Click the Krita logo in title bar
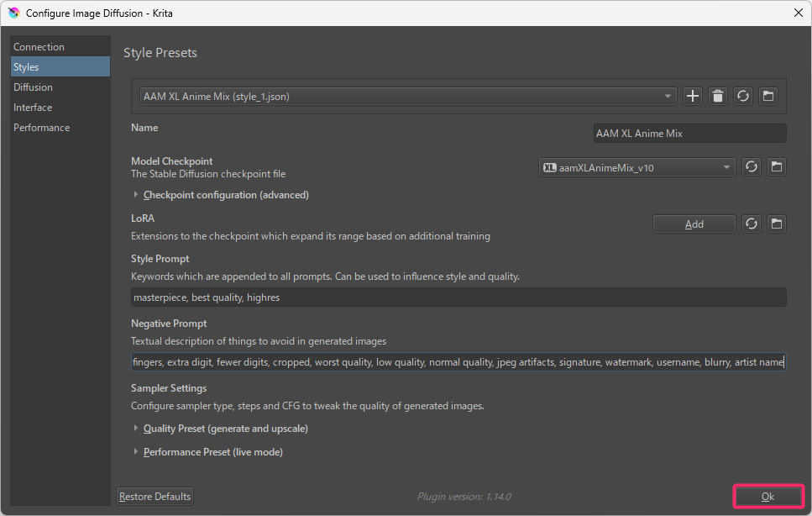812x516 pixels. point(14,13)
